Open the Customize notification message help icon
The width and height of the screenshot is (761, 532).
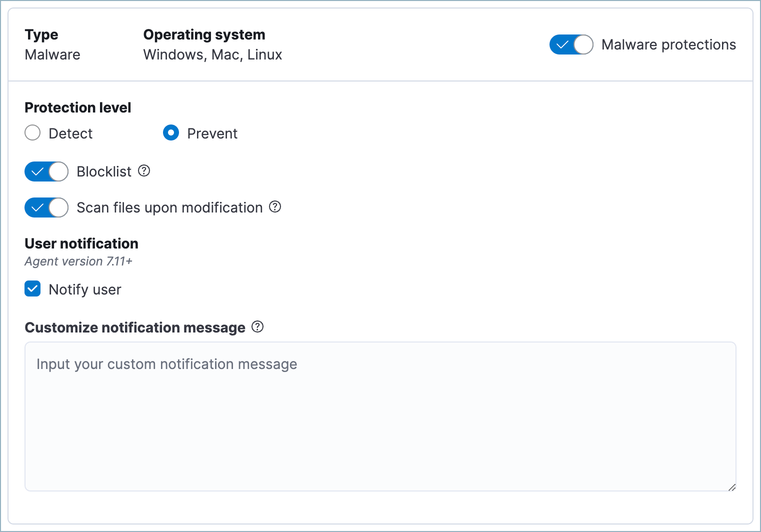pos(257,326)
